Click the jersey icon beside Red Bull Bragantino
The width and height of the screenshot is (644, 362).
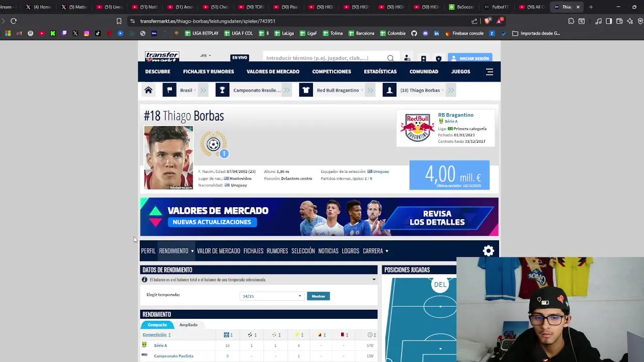coord(306,90)
